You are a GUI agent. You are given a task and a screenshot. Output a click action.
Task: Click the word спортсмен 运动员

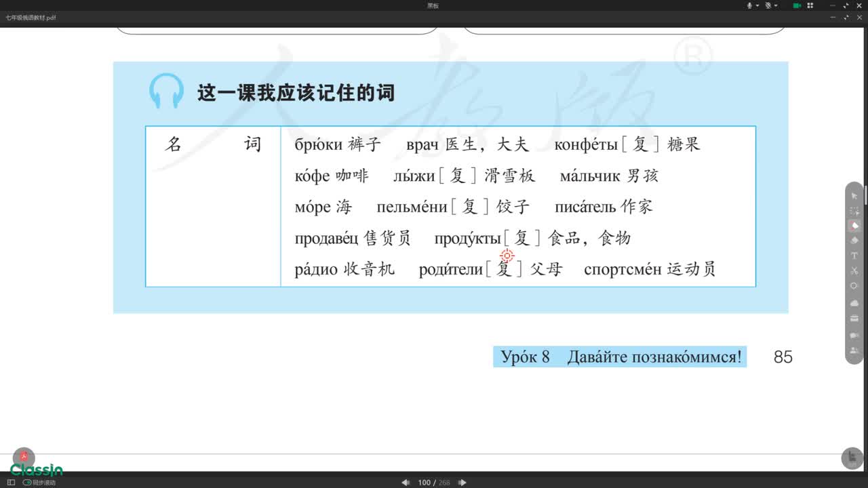pos(650,269)
